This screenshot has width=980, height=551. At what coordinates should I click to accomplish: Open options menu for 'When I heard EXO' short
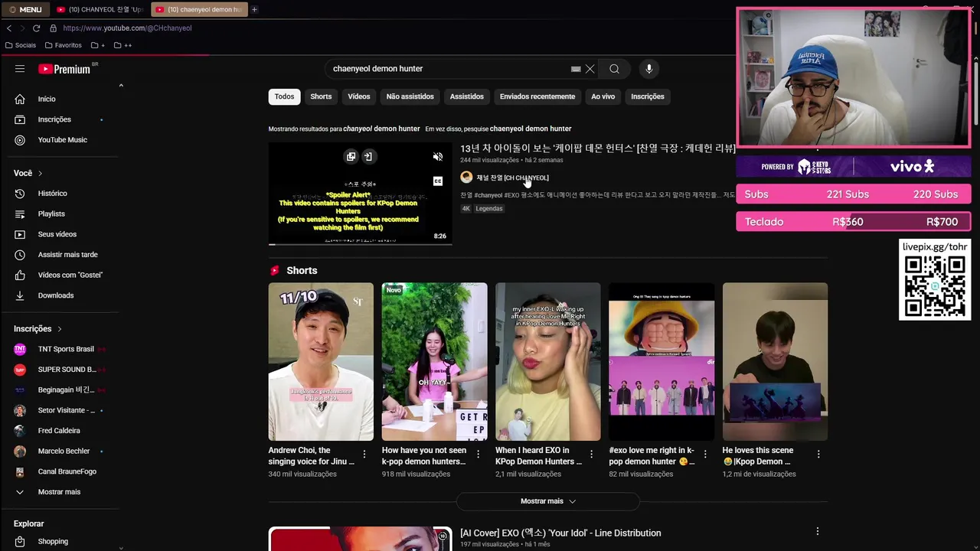591,455
